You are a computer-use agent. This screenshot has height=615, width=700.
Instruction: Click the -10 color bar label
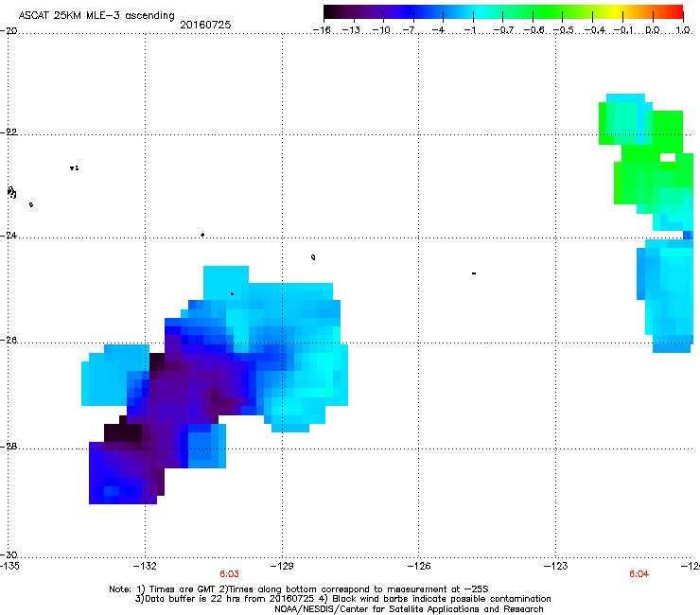pyautogui.click(x=381, y=30)
